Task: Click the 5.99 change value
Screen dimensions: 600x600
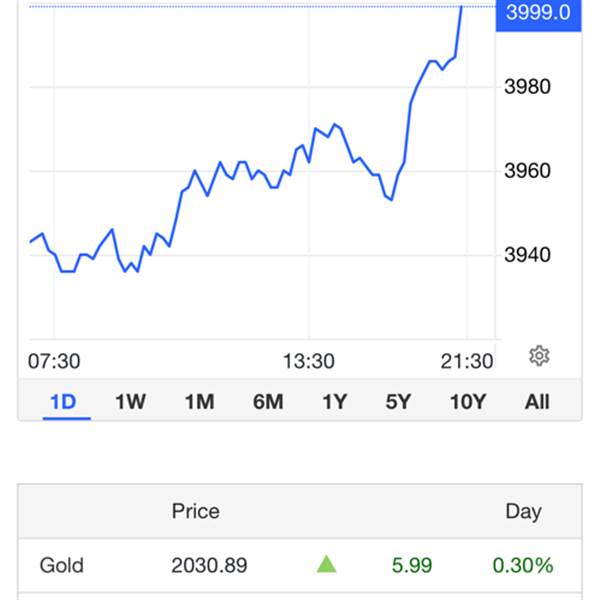Action: (412, 565)
